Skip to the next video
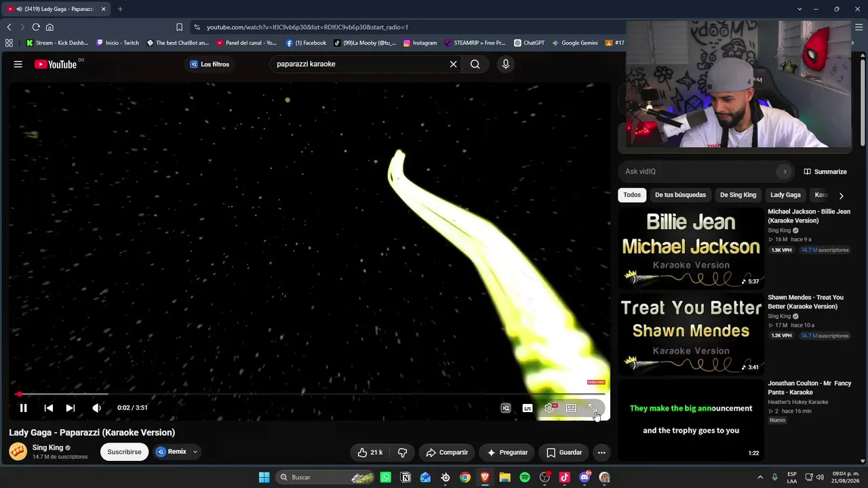Viewport: 868px width, 488px height. coord(70,408)
